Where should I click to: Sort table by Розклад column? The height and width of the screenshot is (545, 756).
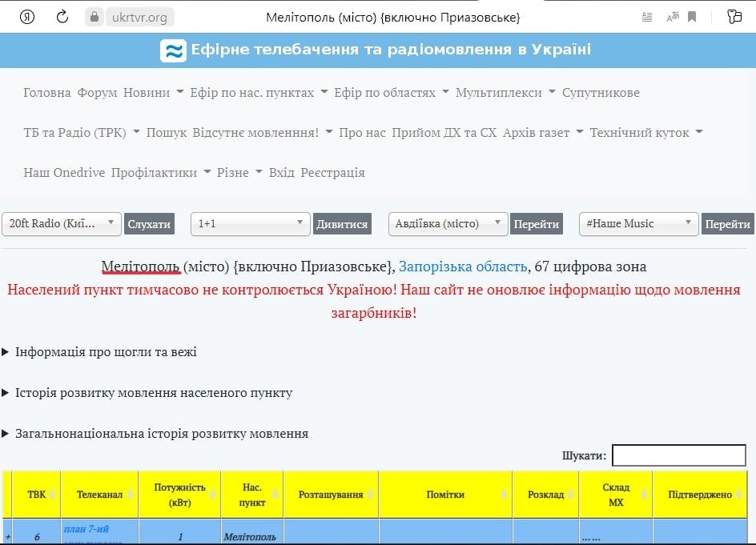[x=546, y=495]
